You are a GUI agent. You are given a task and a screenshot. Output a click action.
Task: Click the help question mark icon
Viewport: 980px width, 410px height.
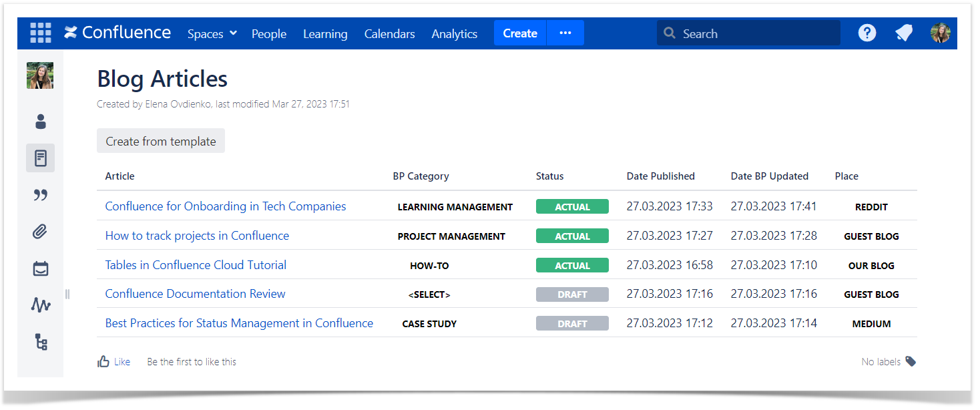point(867,33)
